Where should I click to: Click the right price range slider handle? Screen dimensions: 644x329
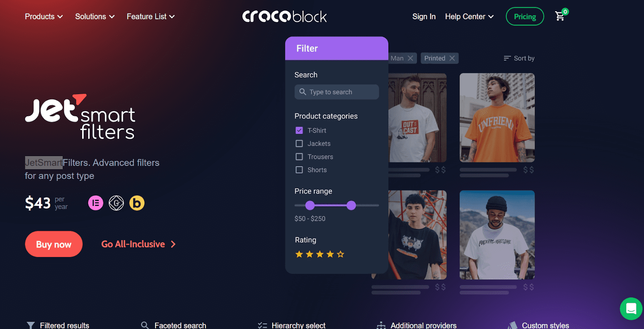[x=351, y=206]
